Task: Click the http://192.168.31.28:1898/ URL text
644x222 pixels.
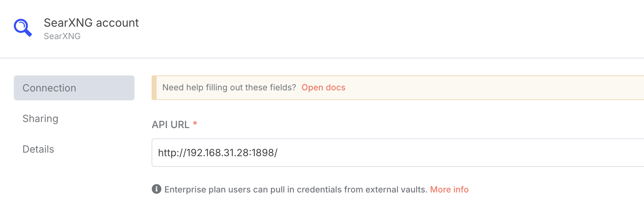Action: [x=218, y=153]
